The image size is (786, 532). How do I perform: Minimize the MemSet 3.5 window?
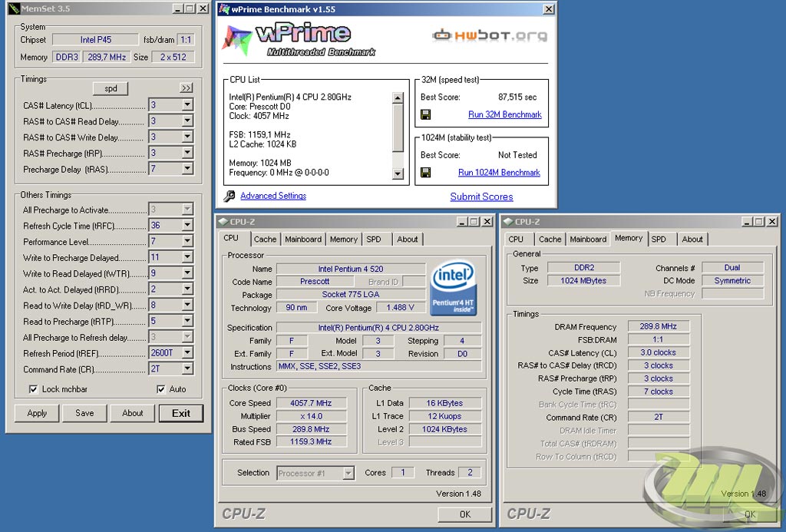click(x=178, y=8)
